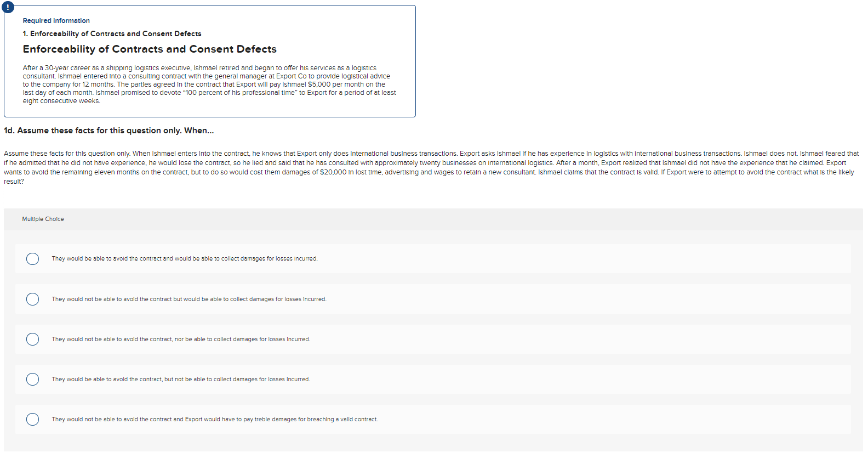The width and height of the screenshot is (868, 458).
Task: Select radio: avoid contract and collect damages
Action: tap(33, 259)
